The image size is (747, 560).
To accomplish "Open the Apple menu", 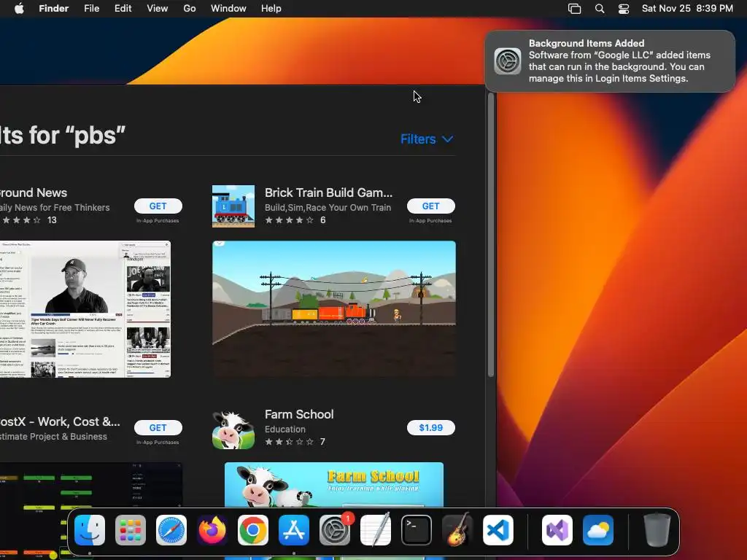I will pos(19,9).
